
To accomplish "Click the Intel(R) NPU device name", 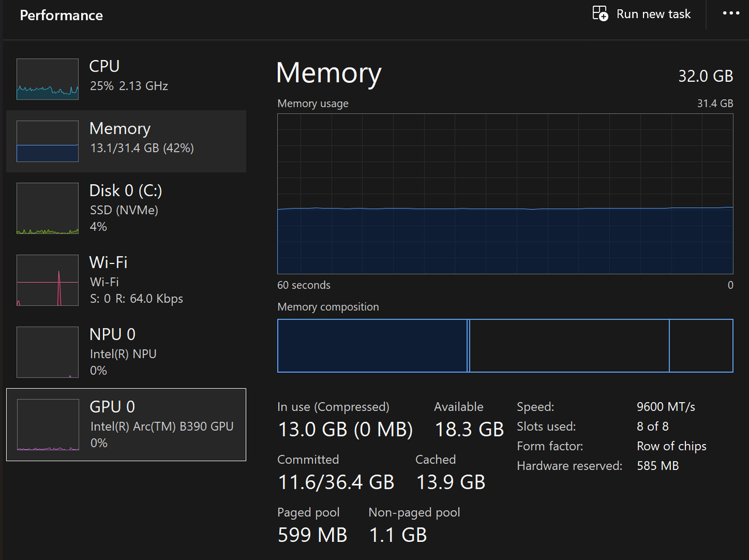I will click(123, 354).
